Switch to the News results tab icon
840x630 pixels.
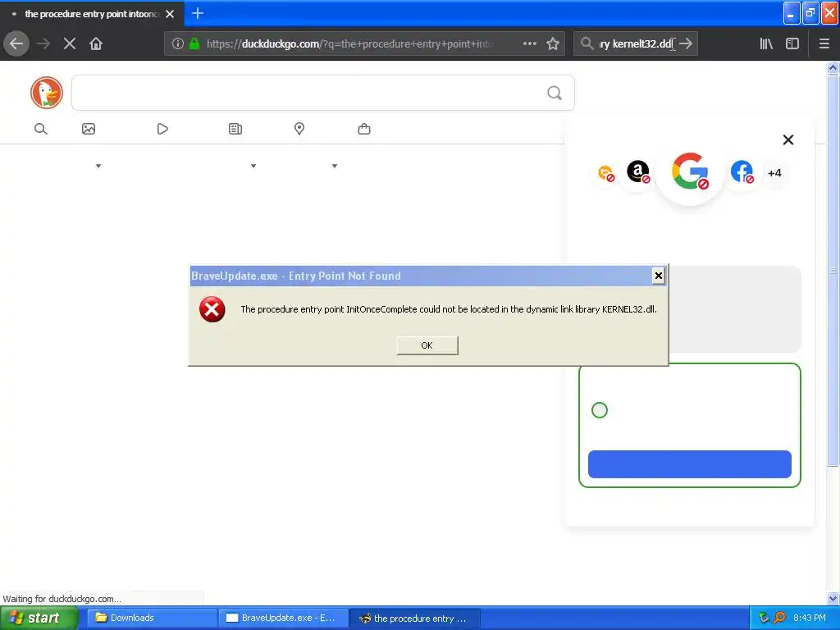point(235,129)
